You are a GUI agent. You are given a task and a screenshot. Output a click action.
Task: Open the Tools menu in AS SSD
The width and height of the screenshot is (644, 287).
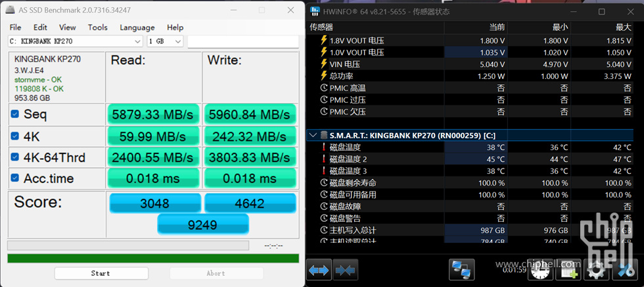98,28
